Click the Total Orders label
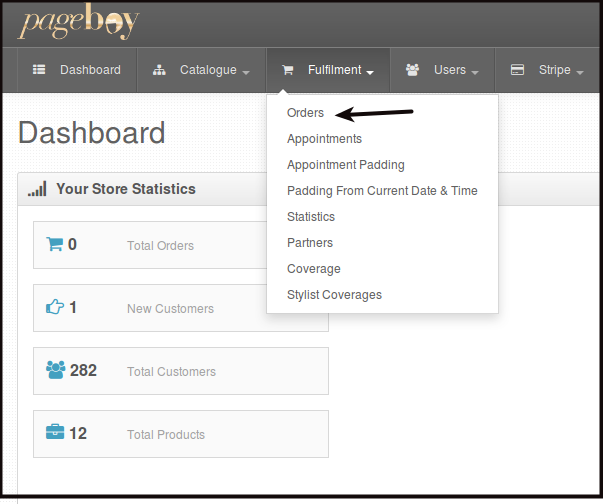 [x=160, y=246]
